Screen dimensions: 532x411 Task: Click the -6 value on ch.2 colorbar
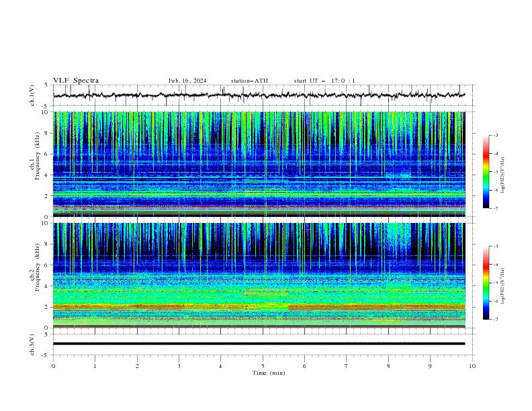point(496,301)
